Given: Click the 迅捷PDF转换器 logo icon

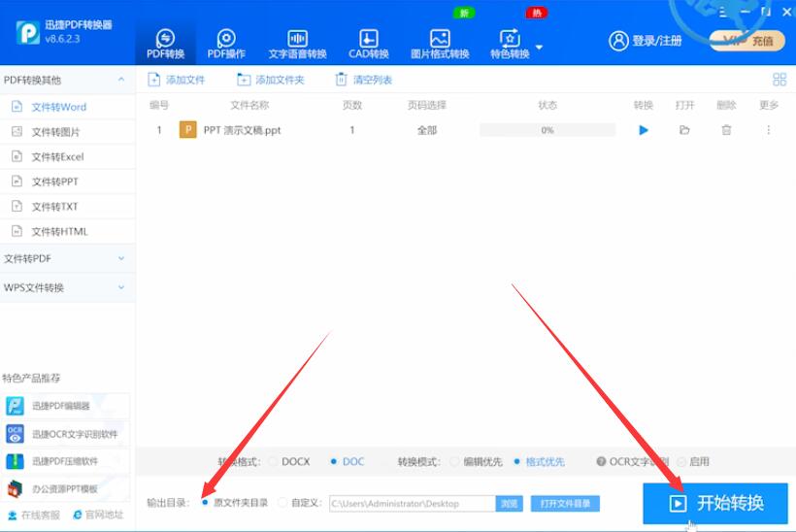Looking at the screenshot, I should [x=27, y=32].
